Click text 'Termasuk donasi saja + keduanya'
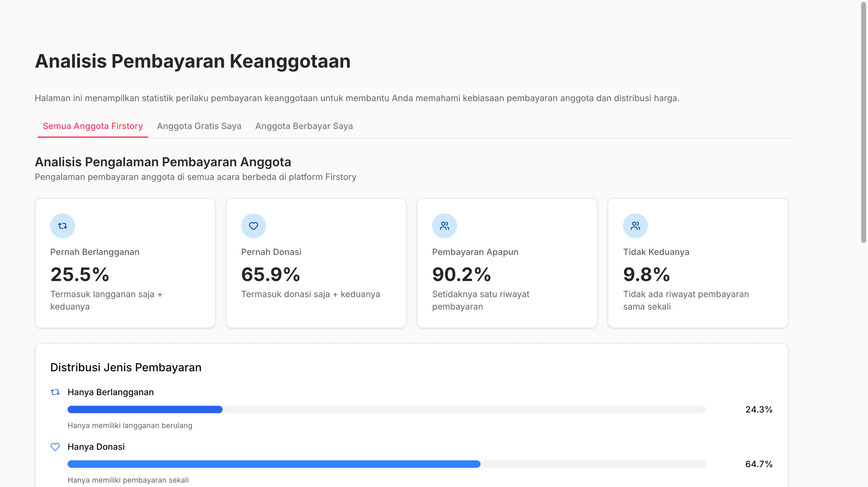Screen dimensions: 868x487 [310, 294]
